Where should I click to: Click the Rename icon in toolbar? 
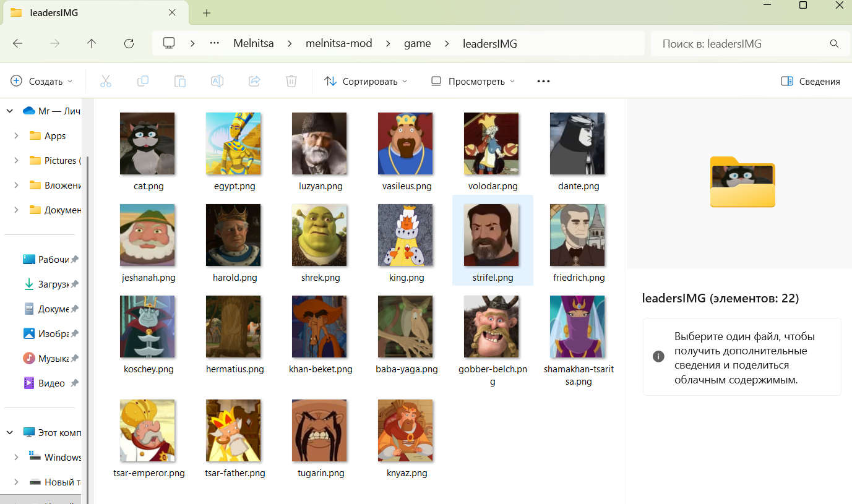[x=217, y=81]
